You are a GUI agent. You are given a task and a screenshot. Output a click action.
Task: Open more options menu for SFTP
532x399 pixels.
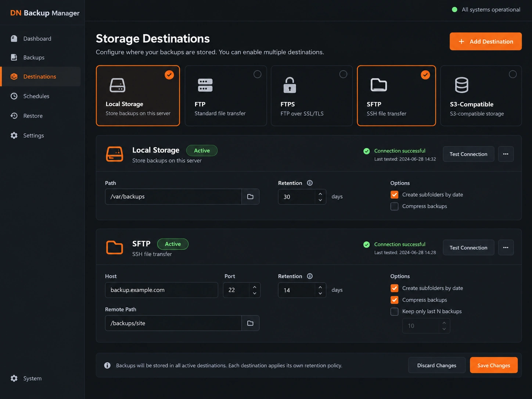point(506,248)
